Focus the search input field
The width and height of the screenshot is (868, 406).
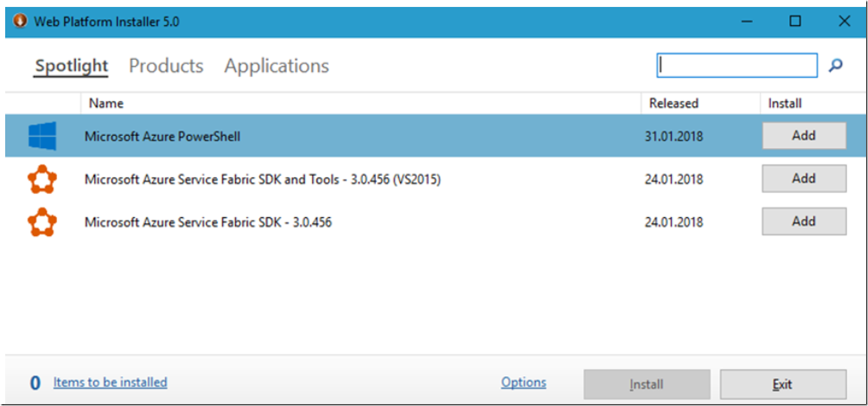[737, 65]
